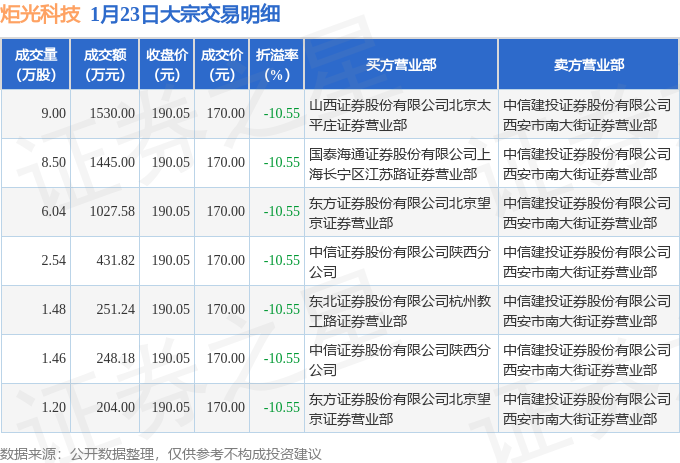The image size is (680, 463).
Task: Select the 成交量(万股) column header
Action: [x=36, y=65]
